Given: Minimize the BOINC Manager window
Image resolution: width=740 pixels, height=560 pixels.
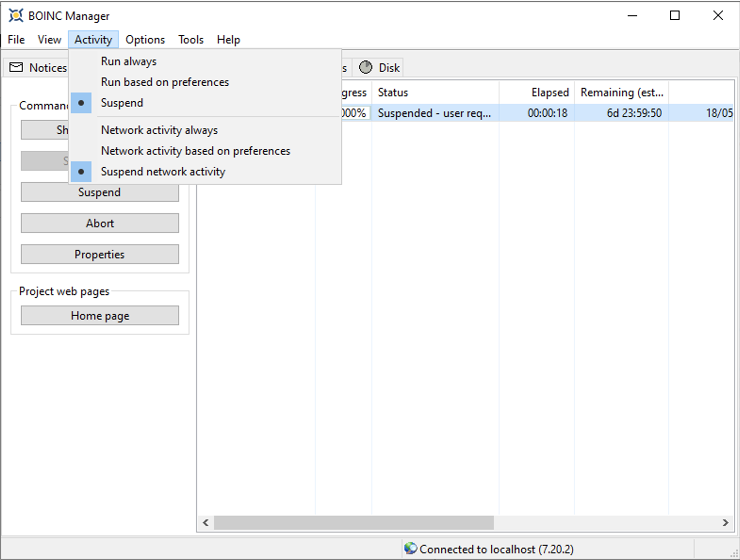Looking at the screenshot, I should point(633,16).
